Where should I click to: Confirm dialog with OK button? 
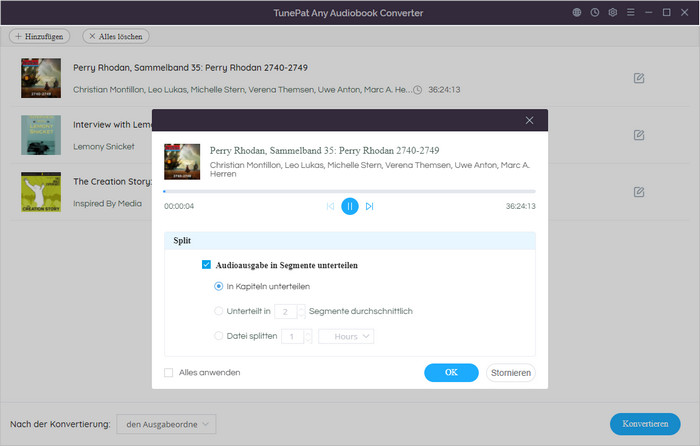pos(451,372)
